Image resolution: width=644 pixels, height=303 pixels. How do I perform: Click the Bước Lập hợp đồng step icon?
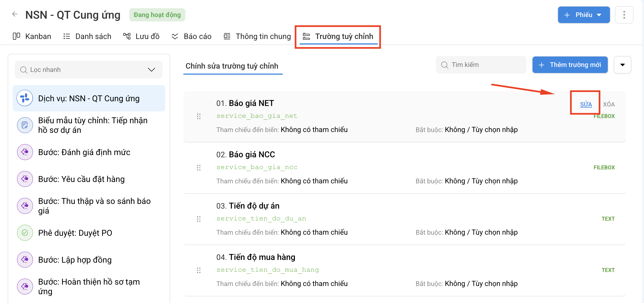(x=25, y=260)
